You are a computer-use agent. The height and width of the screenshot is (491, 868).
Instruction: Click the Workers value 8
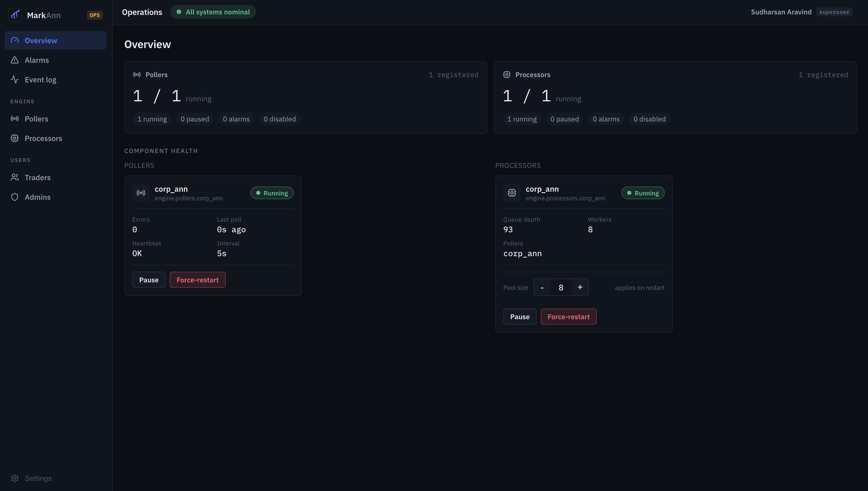(590, 230)
